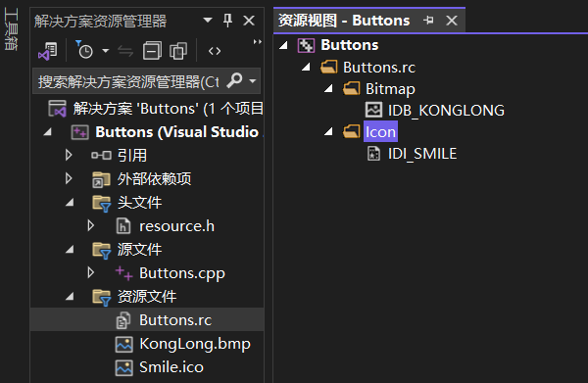Expand the 外部依赖项 node
588x383 pixels.
(x=69, y=178)
